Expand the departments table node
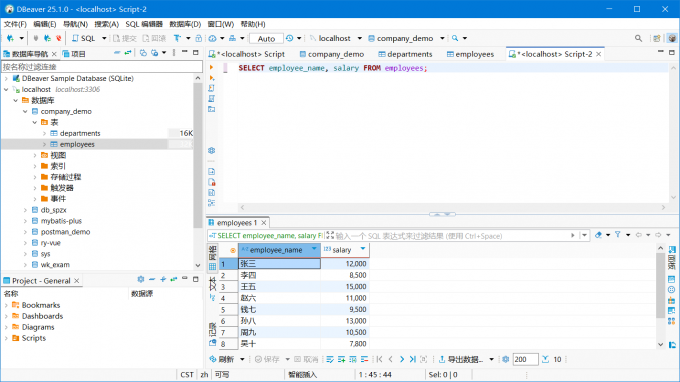Screen dimensions: 680x382 44,133
